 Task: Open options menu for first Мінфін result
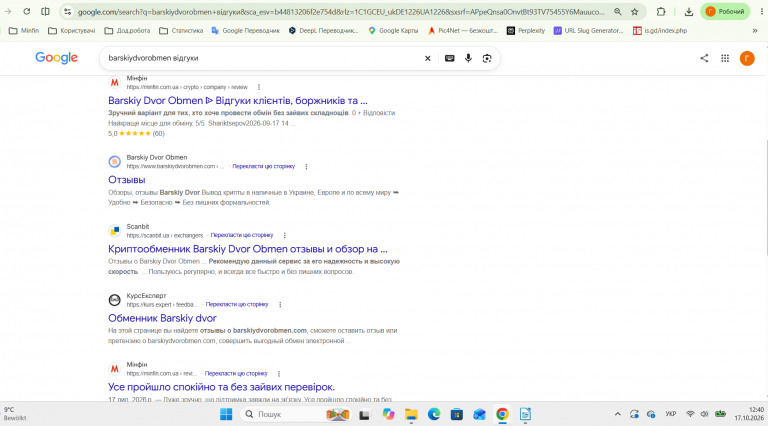pos(259,87)
